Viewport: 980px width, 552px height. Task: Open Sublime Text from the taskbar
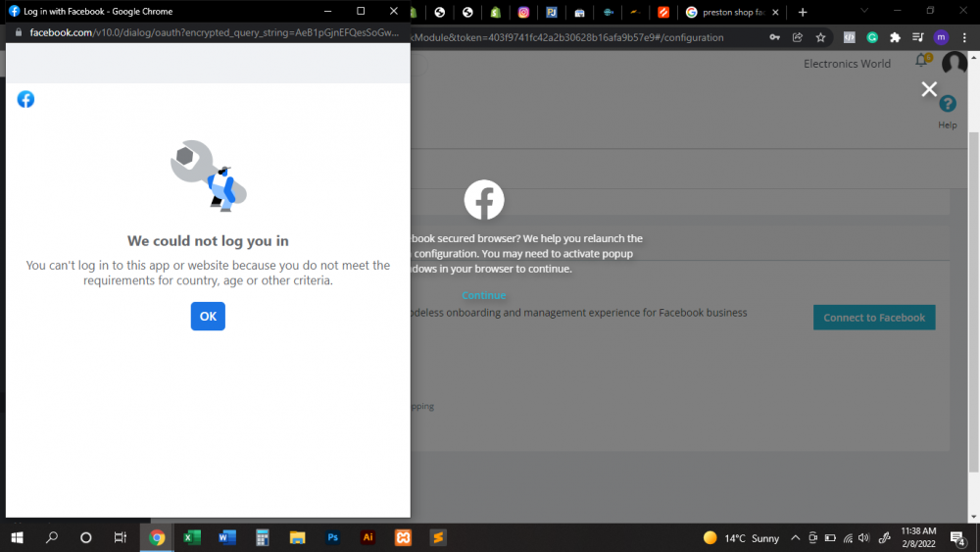438,537
